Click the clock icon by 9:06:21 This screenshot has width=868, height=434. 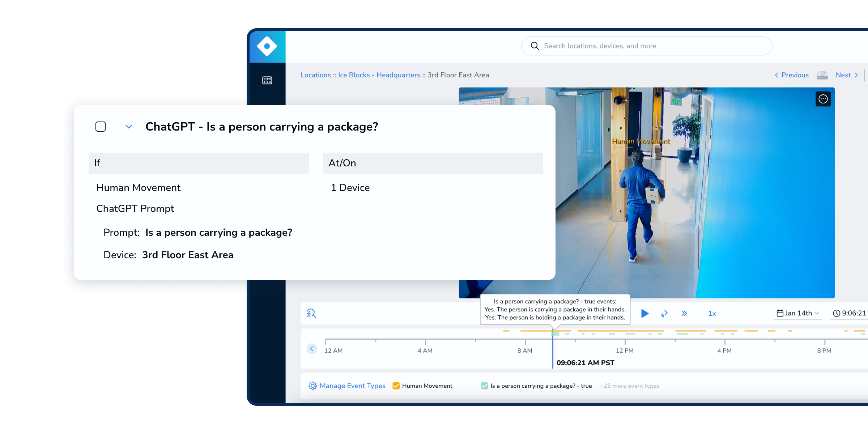tap(837, 313)
